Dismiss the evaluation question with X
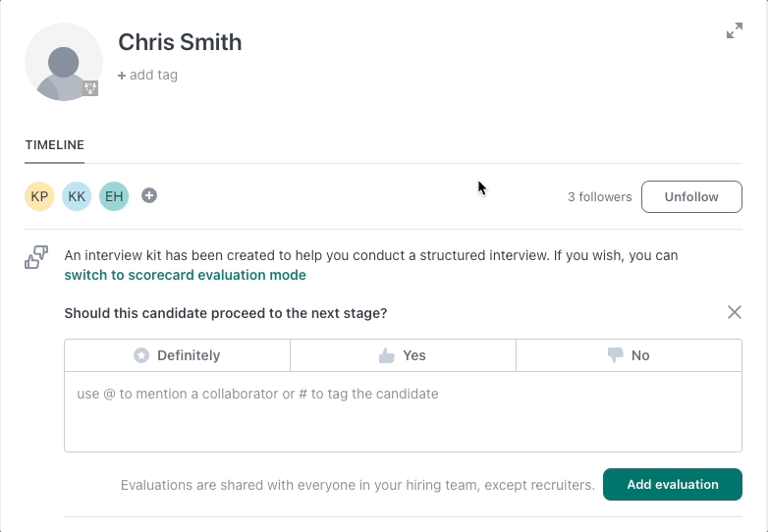 click(x=735, y=312)
